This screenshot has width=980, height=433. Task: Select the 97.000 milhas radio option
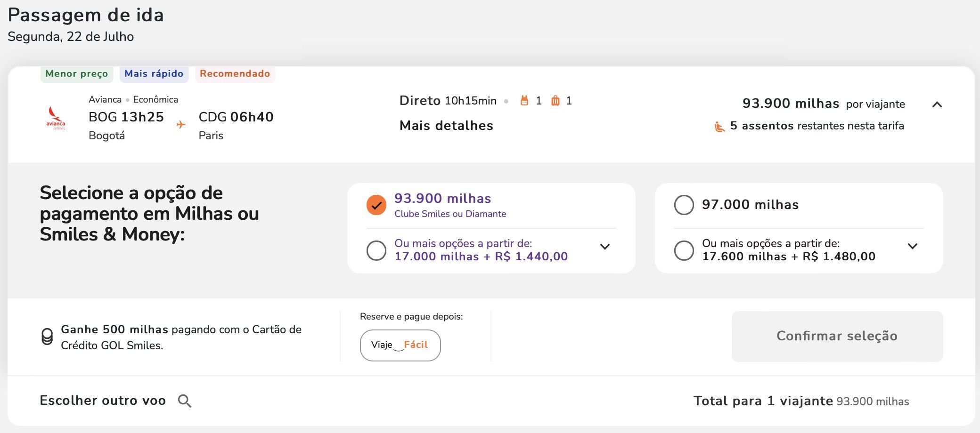[684, 205]
